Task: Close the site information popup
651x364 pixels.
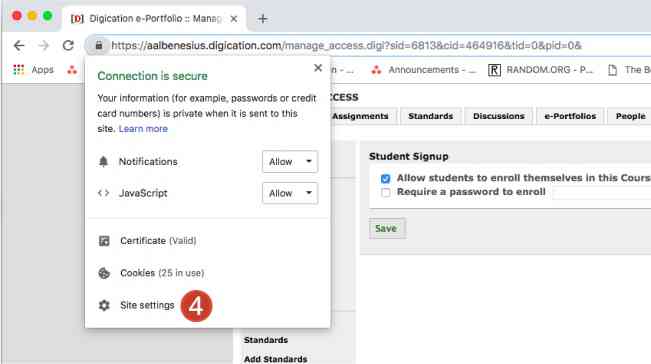Action: 318,68
